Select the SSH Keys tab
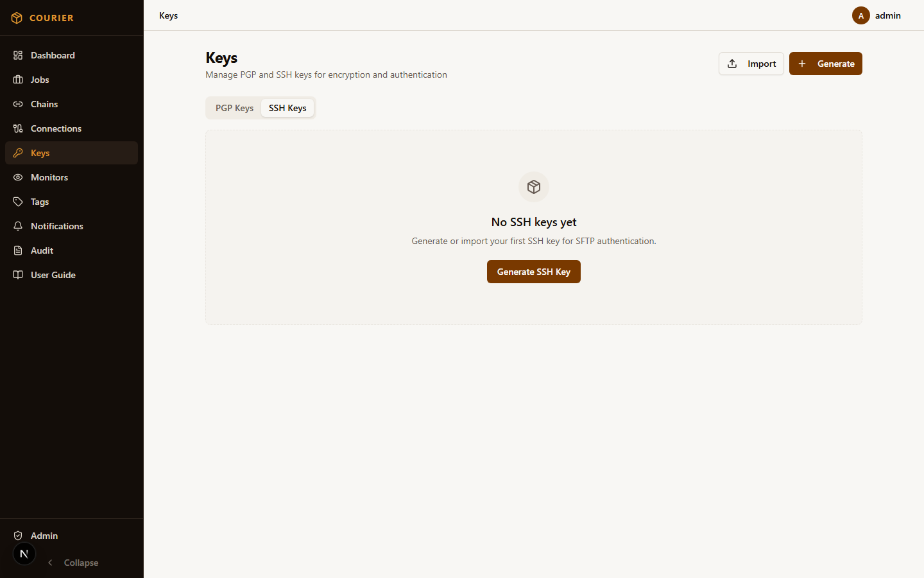This screenshot has width=924, height=578. pos(287,108)
